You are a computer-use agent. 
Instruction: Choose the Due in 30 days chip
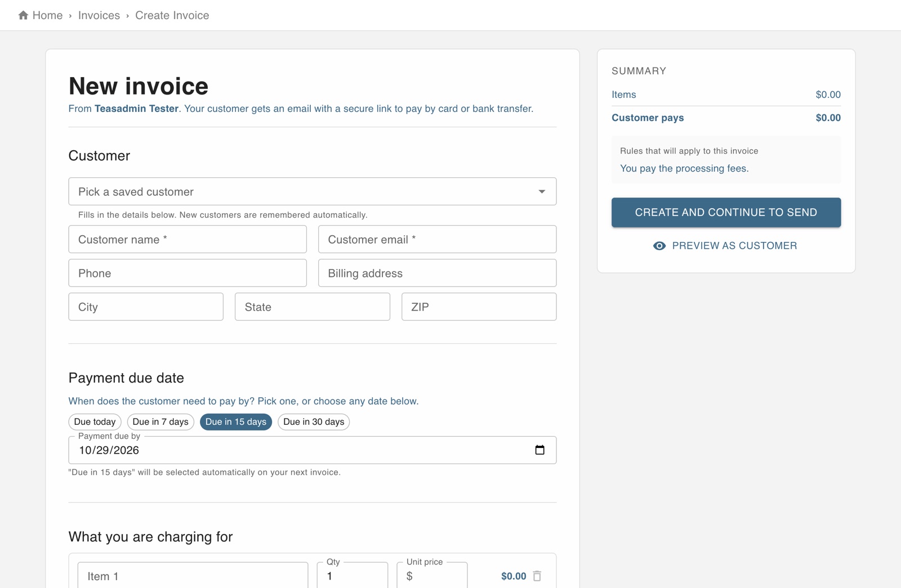point(314,422)
